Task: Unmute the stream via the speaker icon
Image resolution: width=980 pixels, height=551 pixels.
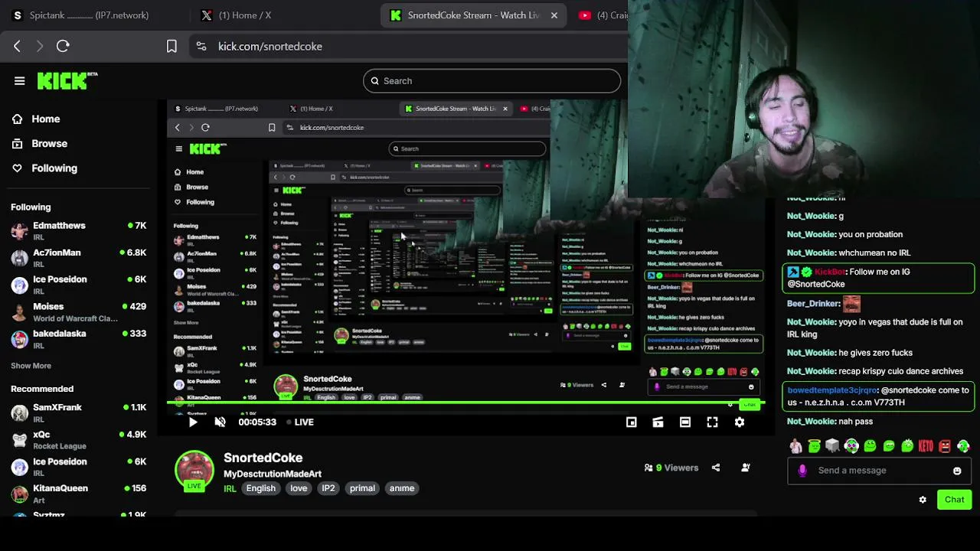Action: coord(220,422)
